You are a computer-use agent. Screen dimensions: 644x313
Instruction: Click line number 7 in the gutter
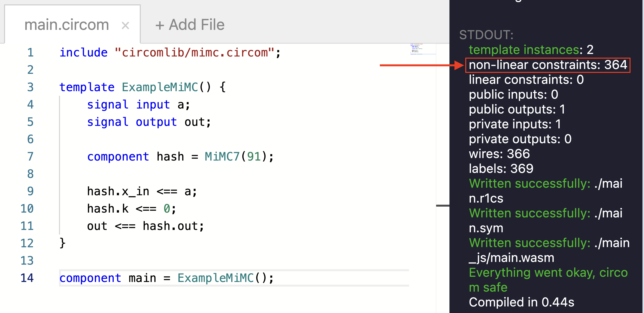click(30, 156)
